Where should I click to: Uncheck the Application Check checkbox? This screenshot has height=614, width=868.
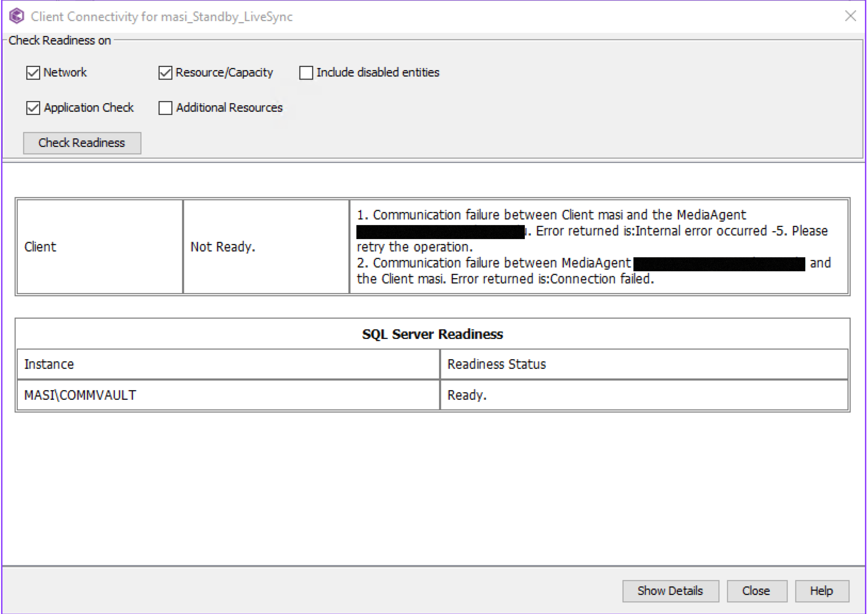click(33, 108)
